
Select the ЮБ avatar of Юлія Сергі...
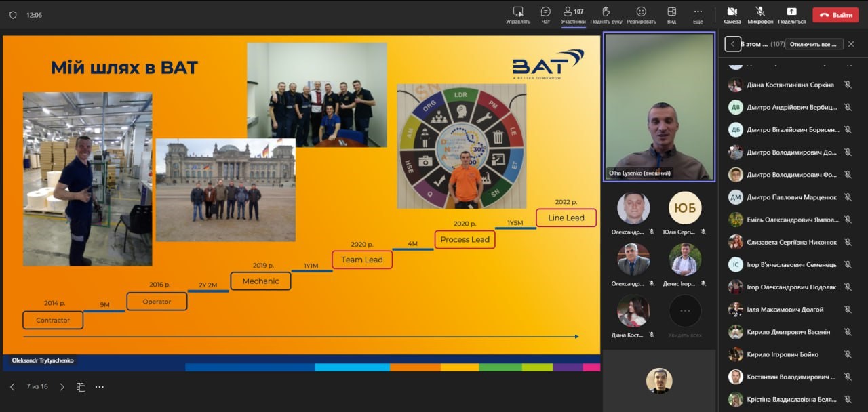point(685,208)
